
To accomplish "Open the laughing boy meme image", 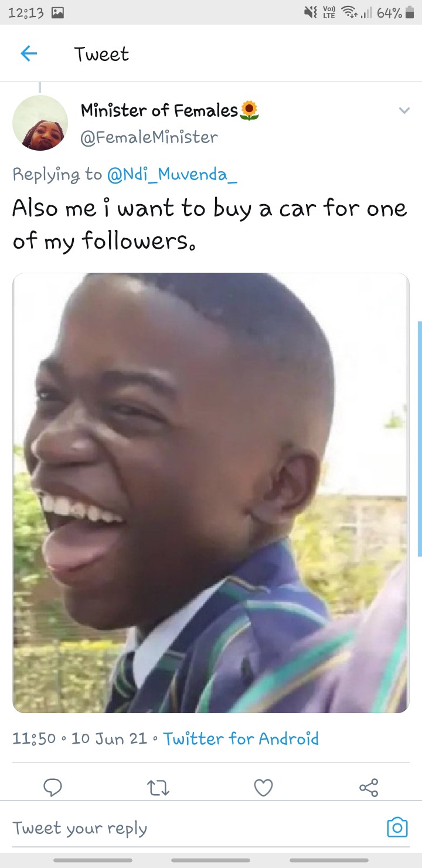I will (x=211, y=493).
